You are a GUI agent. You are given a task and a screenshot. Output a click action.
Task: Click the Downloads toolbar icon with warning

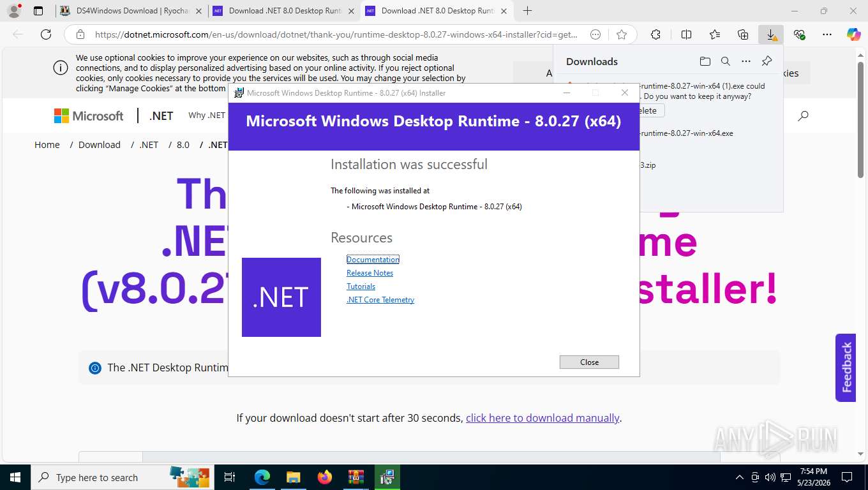point(771,34)
